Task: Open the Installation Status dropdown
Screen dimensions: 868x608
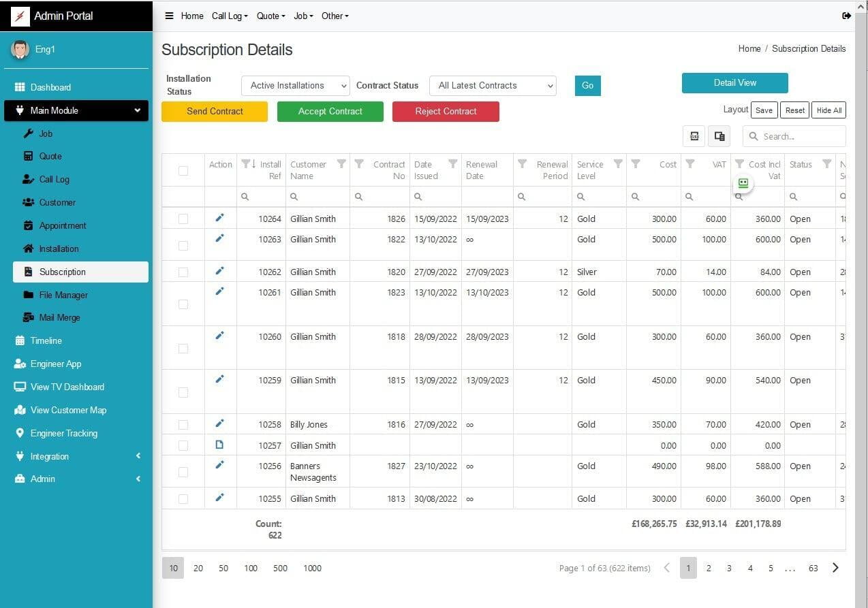Action: (x=295, y=86)
